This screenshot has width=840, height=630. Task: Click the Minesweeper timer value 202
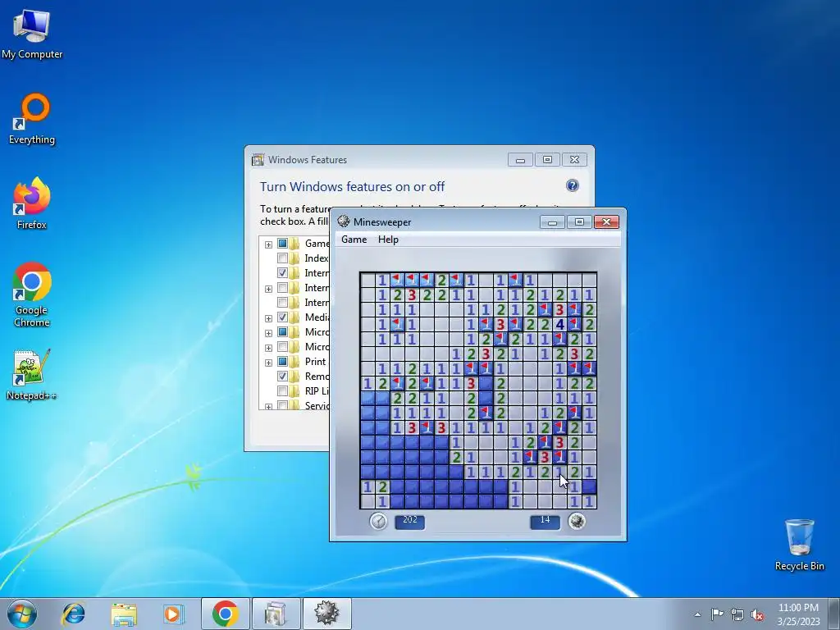pos(410,521)
